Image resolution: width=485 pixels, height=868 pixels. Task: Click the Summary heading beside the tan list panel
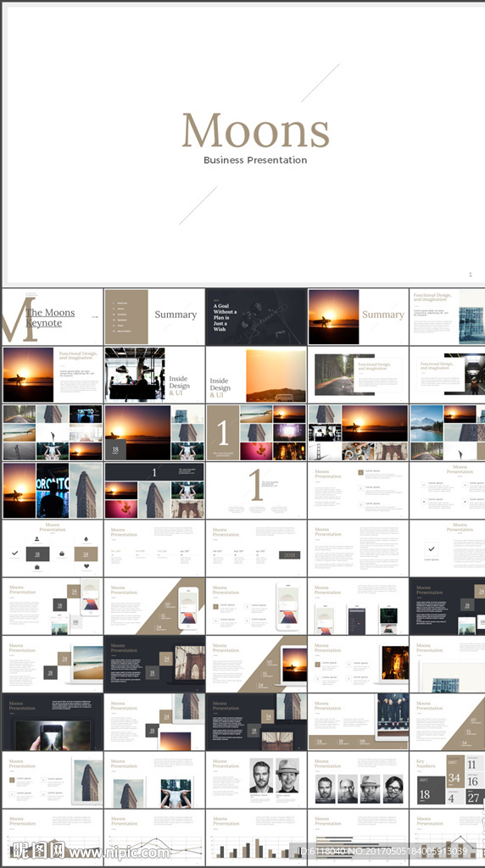click(x=176, y=314)
